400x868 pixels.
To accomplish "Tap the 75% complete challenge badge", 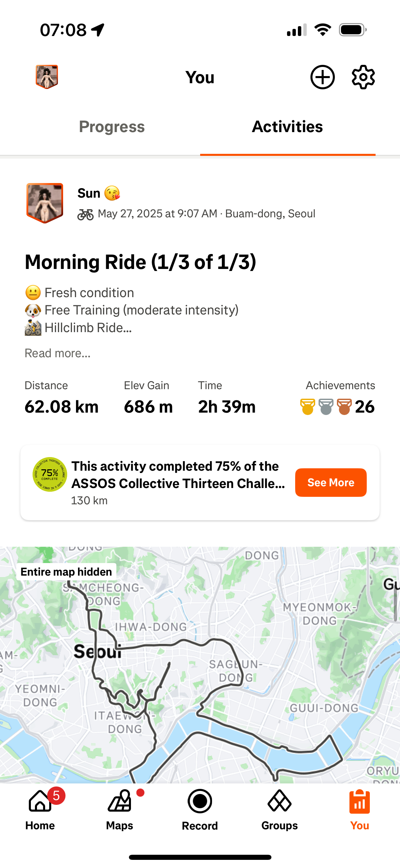I will 50,474.
